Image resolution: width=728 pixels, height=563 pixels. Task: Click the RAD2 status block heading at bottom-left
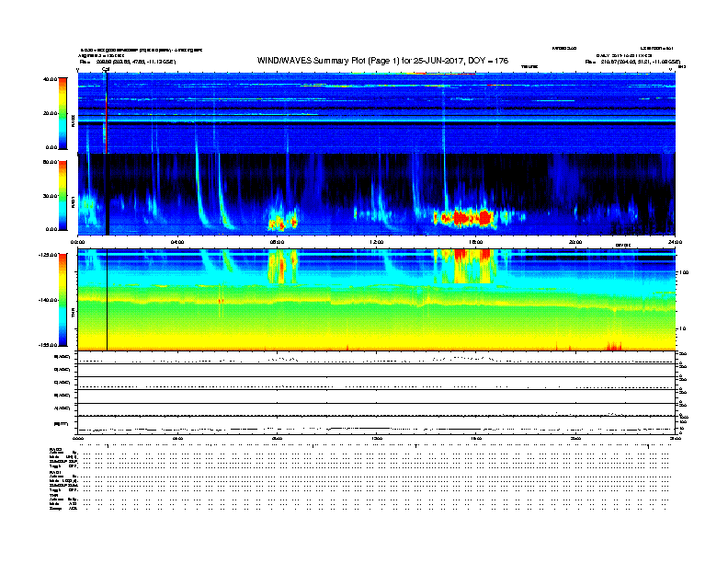click(55, 448)
